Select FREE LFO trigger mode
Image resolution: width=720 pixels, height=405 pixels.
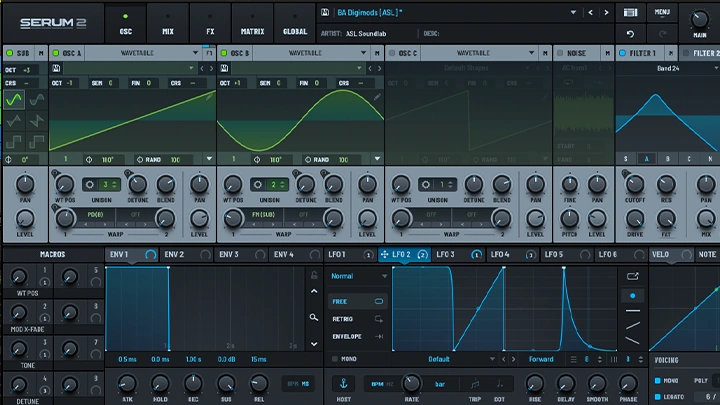pos(358,302)
